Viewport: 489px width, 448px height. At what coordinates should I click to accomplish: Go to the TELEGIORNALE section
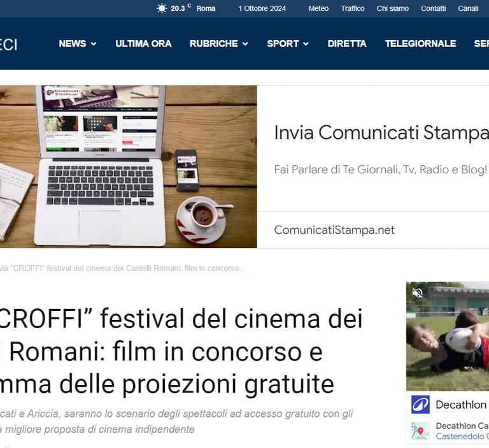(420, 44)
